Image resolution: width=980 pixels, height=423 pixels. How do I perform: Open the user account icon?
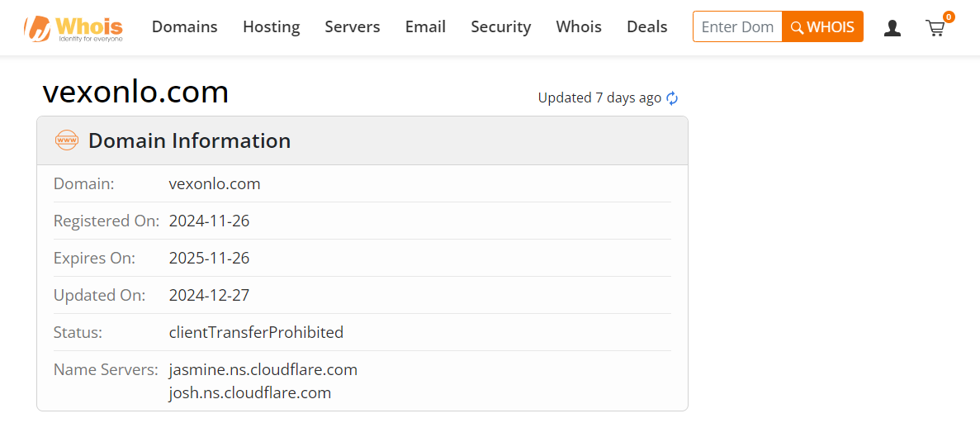[x=892, y=28]
